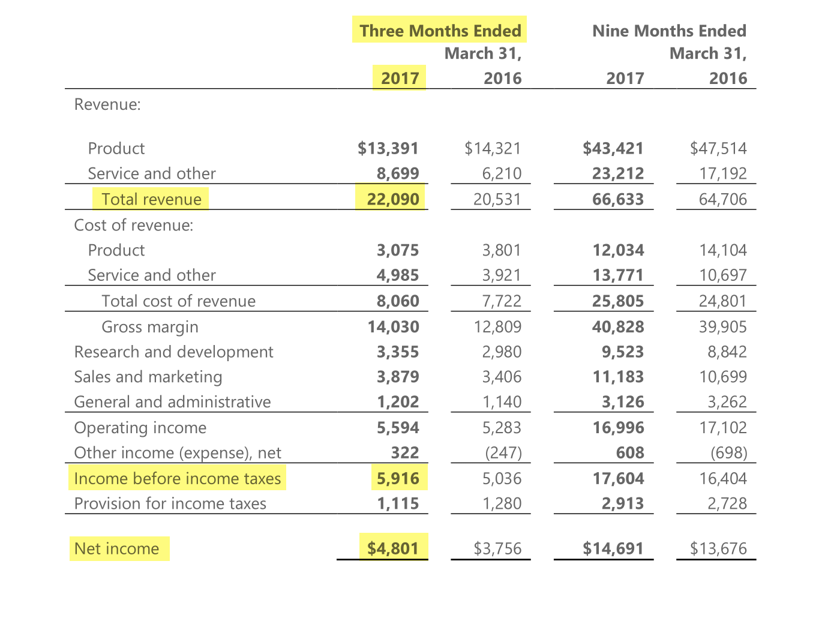The image size is (840, 636).
Task: Select total cost of revenue 8,060
Action: tap(398, 301)
